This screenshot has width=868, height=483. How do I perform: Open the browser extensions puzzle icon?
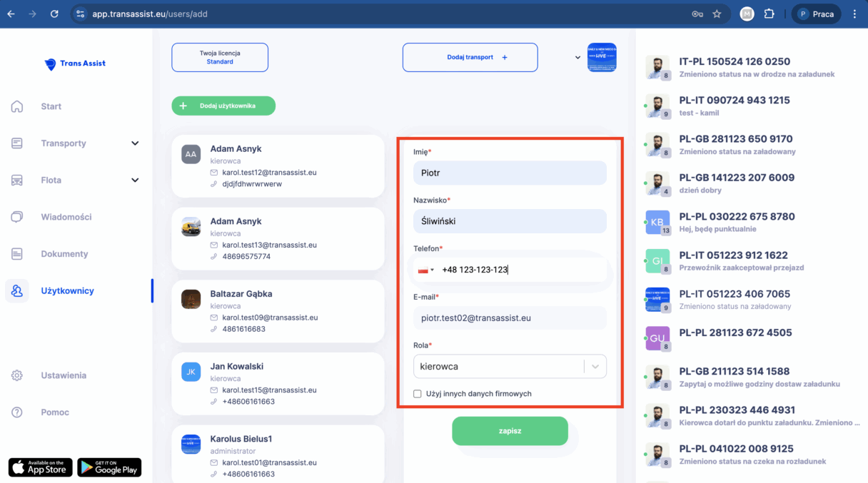tap(769, 14)
